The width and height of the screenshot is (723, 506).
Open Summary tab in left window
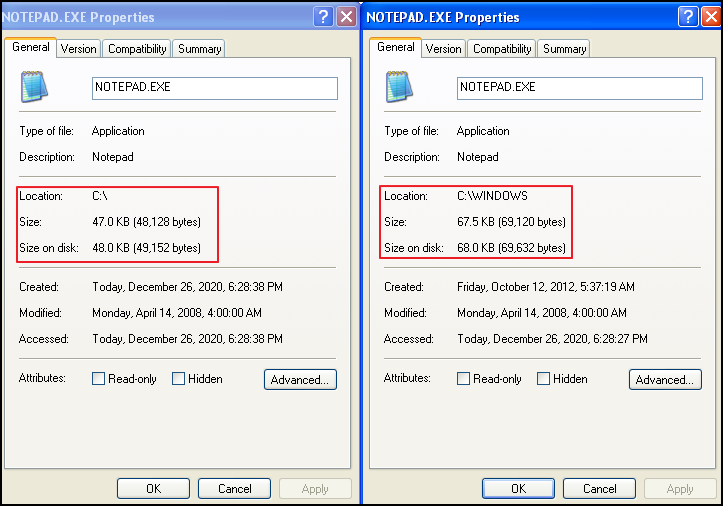[x=200, y=49]
